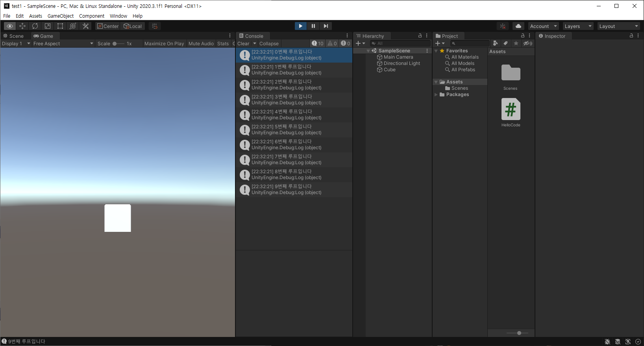Search by label in Project panel

point(506,43)
